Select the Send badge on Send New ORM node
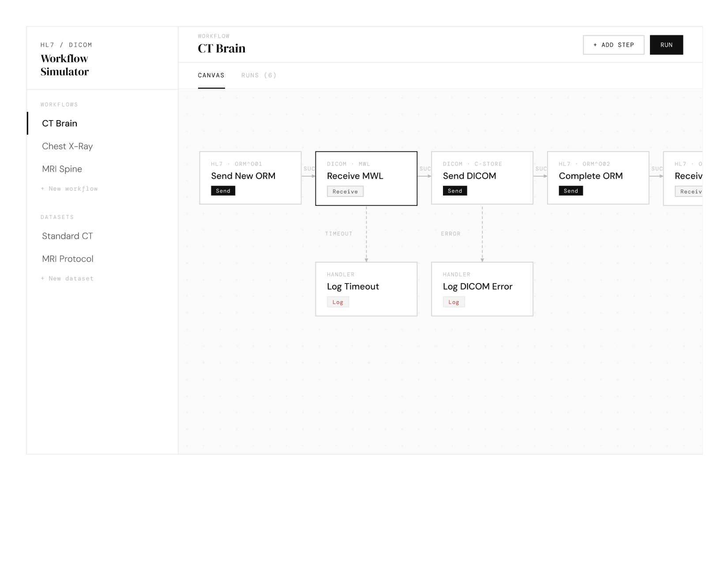728x563 pixels. coord(223,191)
